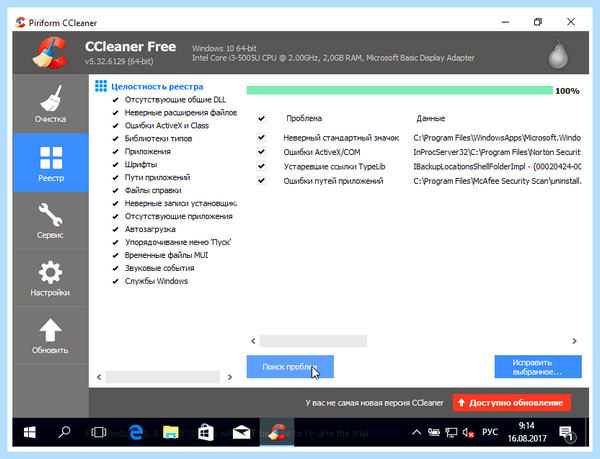
Task: Open the Очистка (Cleaner) section
Action: [x=51, y=104]
